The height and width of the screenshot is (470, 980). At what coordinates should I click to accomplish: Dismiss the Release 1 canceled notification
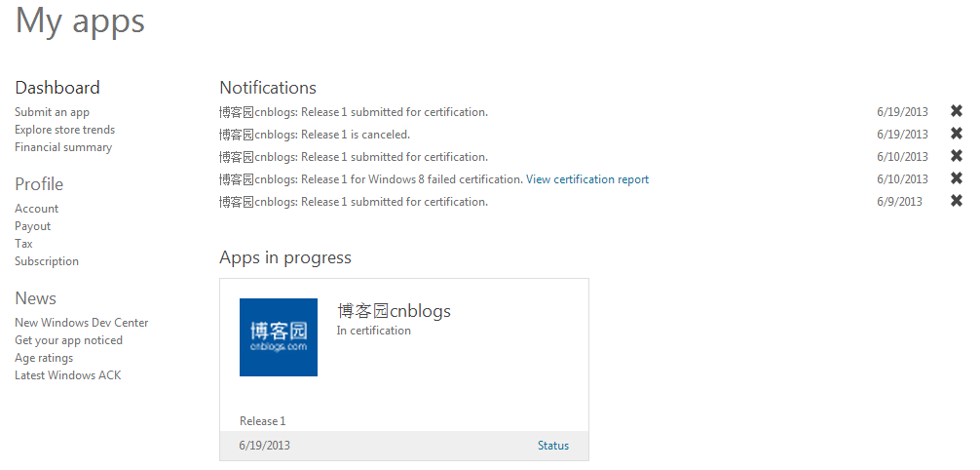[x=957, y=134]
